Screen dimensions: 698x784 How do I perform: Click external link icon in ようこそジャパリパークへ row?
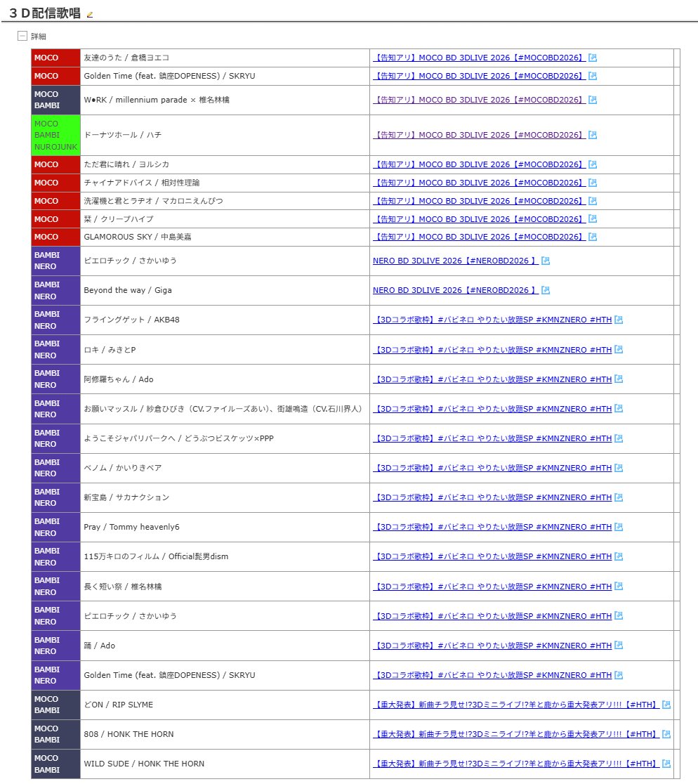coord(619,438)
